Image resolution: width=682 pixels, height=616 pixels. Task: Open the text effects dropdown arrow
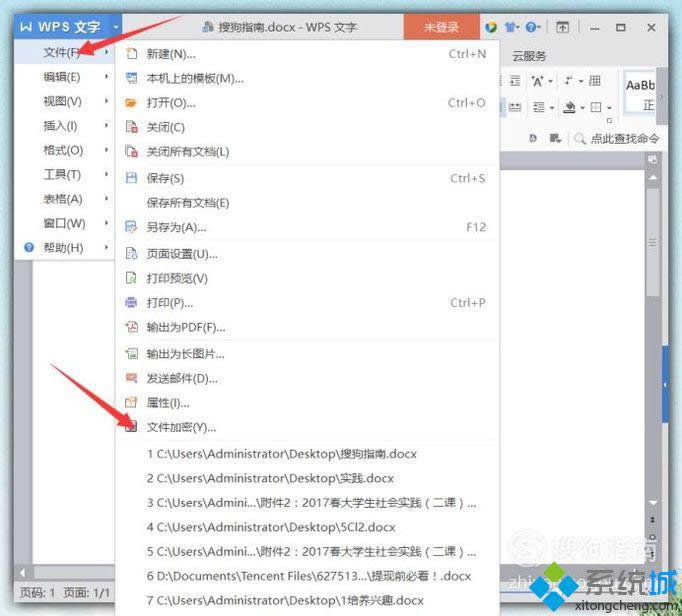coord(551,81)
